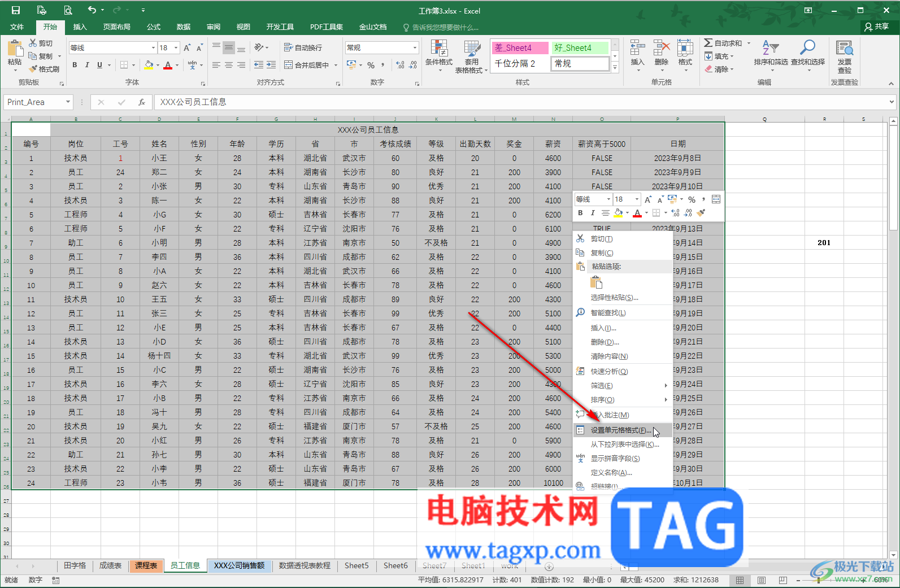Open the ribbon font size dropdown
Viewport: 900px width, 588px height.
pos(176,48)
